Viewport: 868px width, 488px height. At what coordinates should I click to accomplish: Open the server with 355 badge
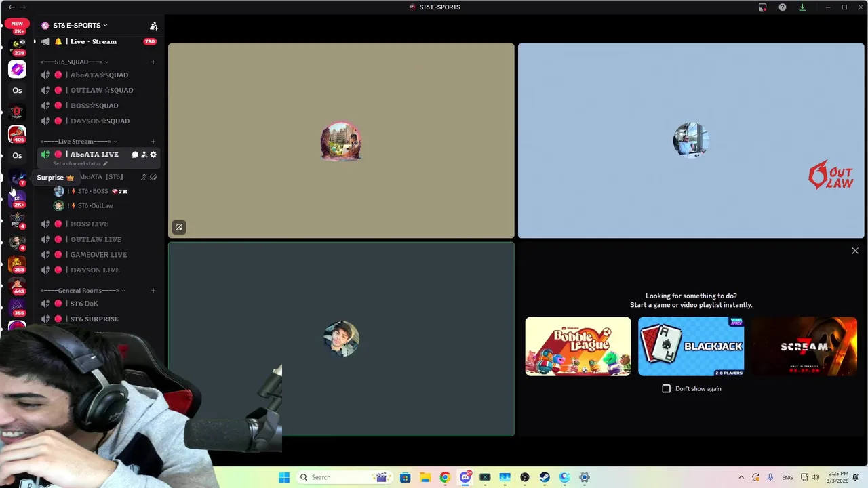pos(17,306)
